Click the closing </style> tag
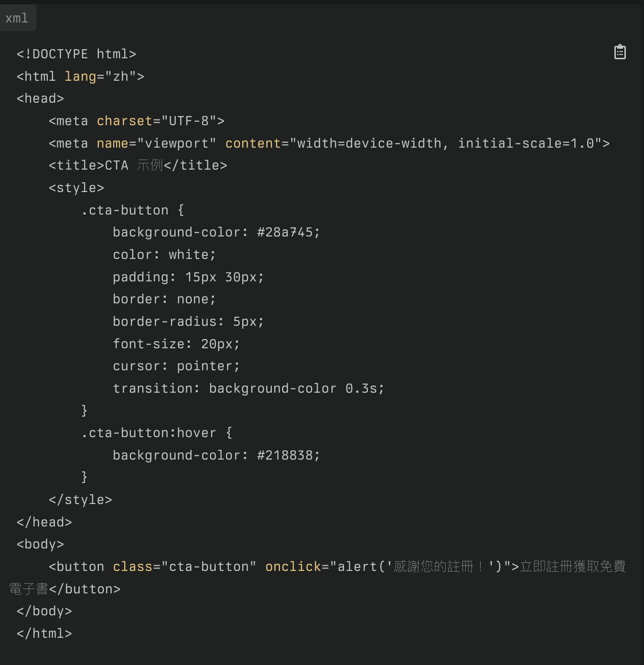Image resolution: width=644 pixels, height=665 pixels. 80,500
